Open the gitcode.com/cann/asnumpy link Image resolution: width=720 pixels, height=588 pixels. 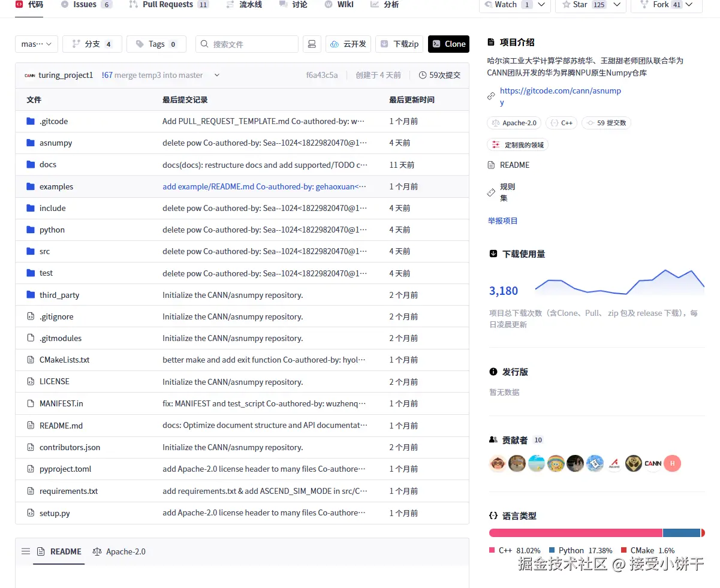coord(561,97)
